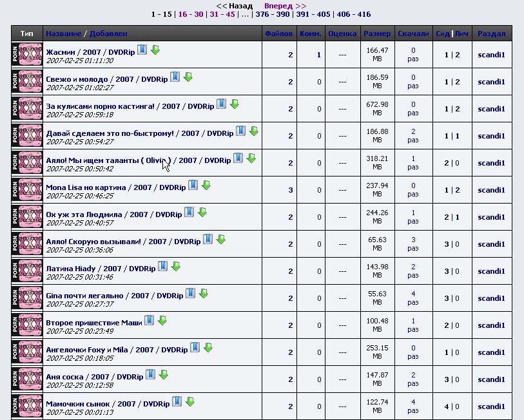
Task: Click the bookmark icon next to Жасмин
Action: 142,50
